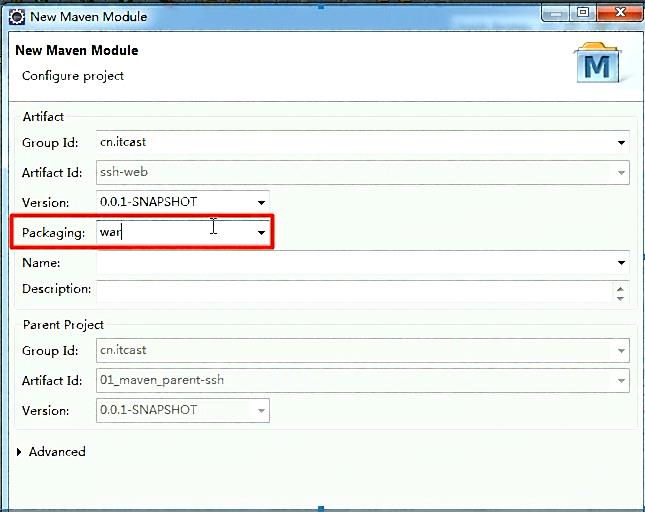645x512 pixels.
Task: Open the Packaging dropdown arrow
Action: 261,233
